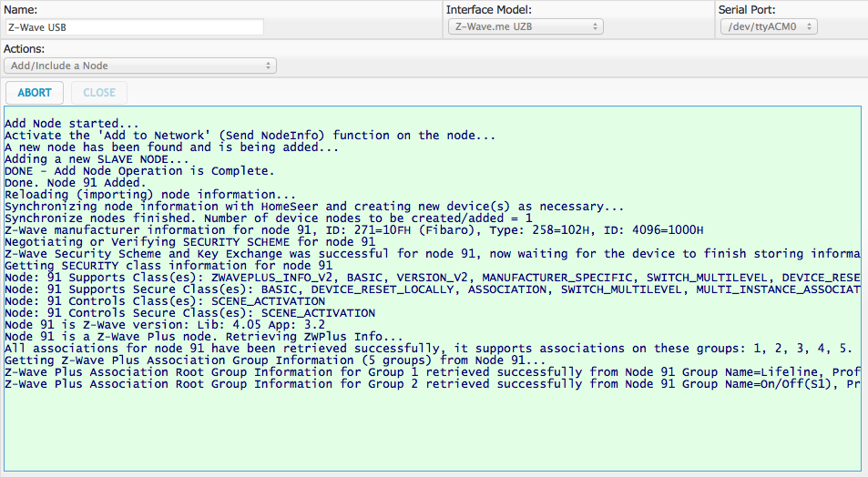Select line 'Node: 91 Controls Secure Class(es): SCENE_ACTIVATION'
Screen dimensions: 868x477
(189, 313)
